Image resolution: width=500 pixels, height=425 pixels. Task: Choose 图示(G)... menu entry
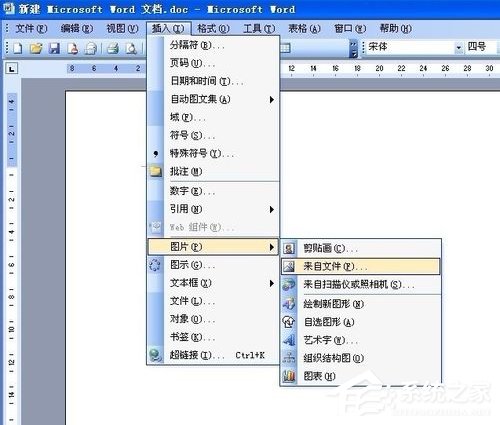(213, 265)
